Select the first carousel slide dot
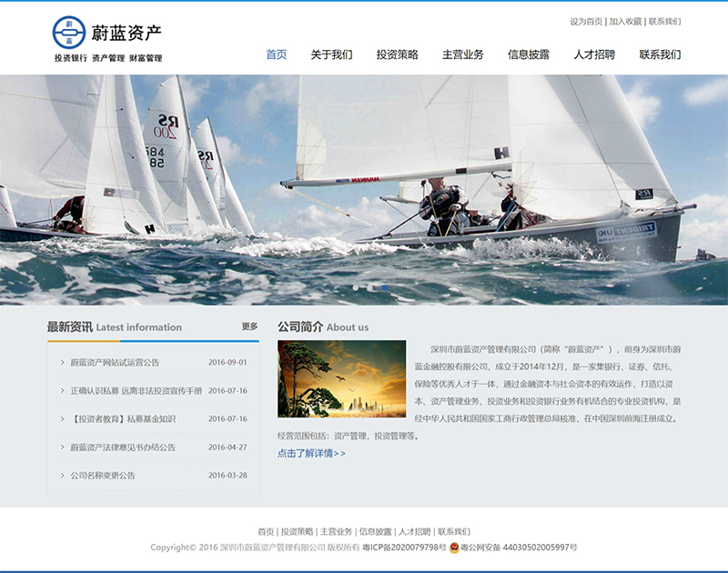Viewport: 728px width, 573px height. click(357, 287)
